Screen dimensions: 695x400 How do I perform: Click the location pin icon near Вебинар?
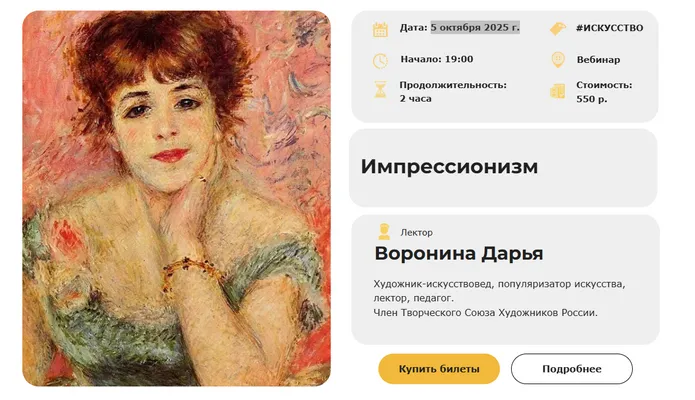[x=557, y=60]
